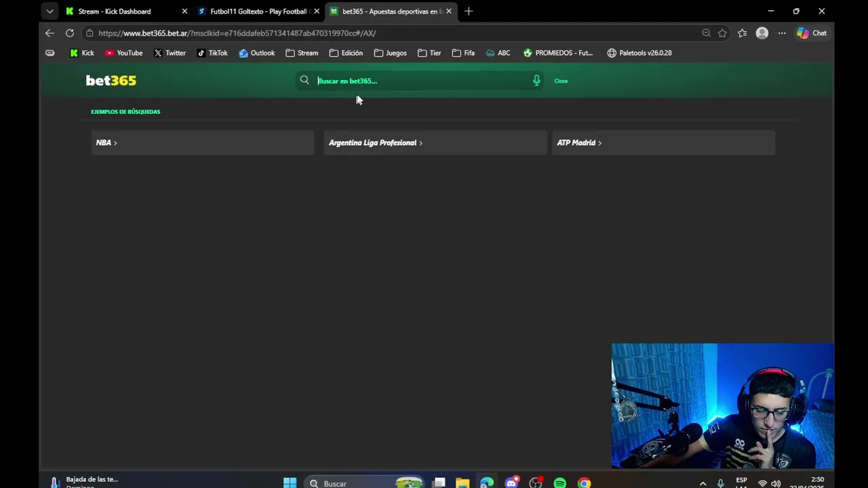Screen dimensions: 868x488
Task: Open Copilot Chat button
Action: [812, 33]
